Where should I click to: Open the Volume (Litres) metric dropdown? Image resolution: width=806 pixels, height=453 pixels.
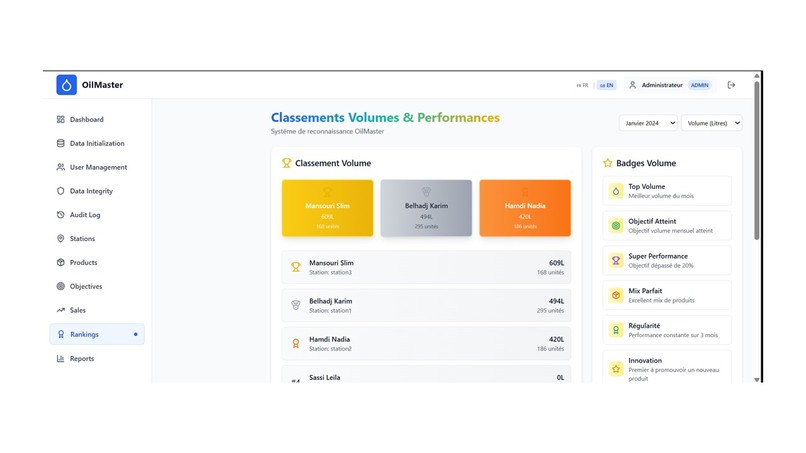tap(711, 123)
